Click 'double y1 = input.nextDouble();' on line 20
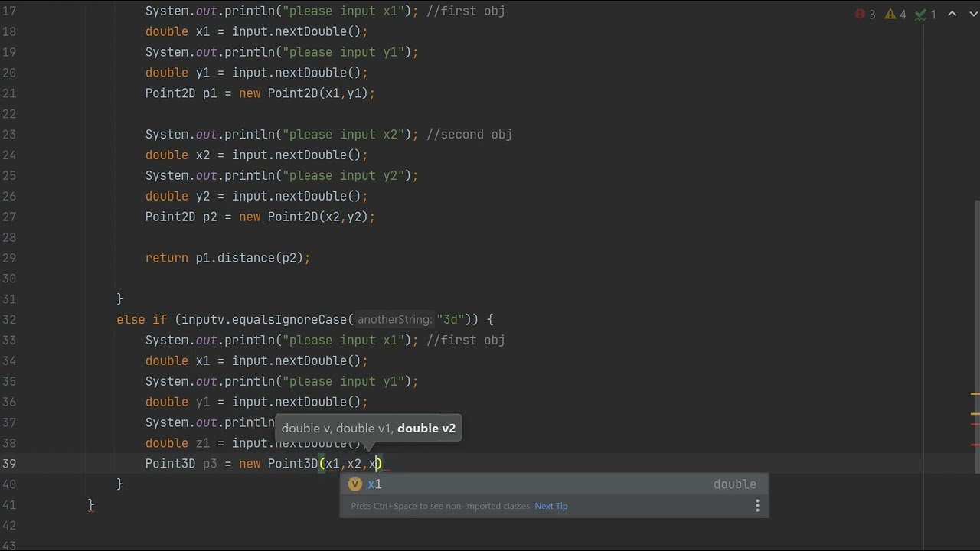This screenshot has height=551, width=980. [256, 73]
